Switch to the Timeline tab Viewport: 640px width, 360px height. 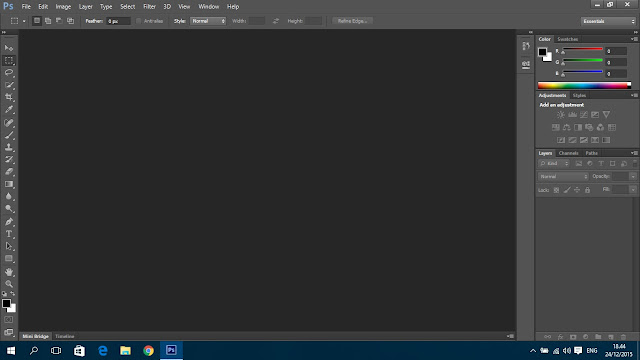[x=64, y=336]
